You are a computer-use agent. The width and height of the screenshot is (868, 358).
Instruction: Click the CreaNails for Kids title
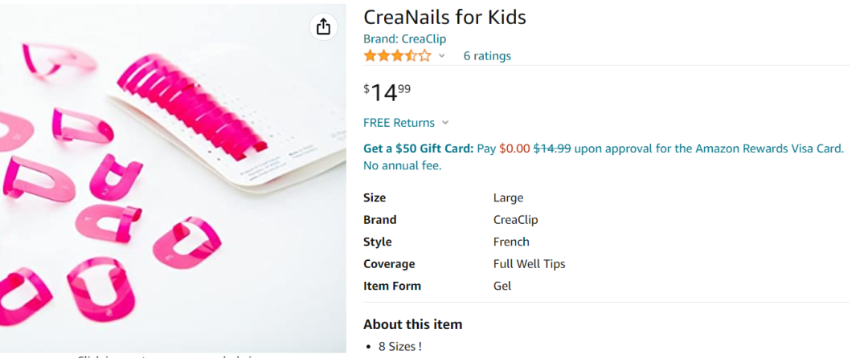tap(444, 17)
